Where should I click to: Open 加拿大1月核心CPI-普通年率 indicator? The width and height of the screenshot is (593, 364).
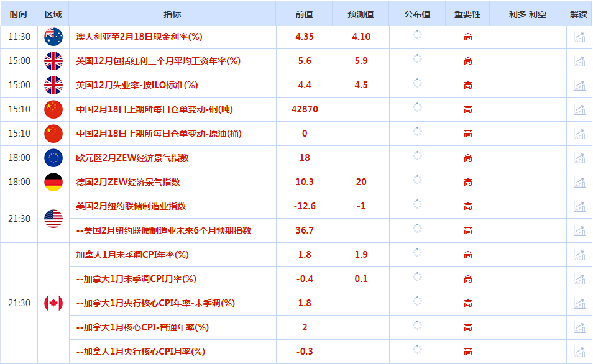coord(142,327)
